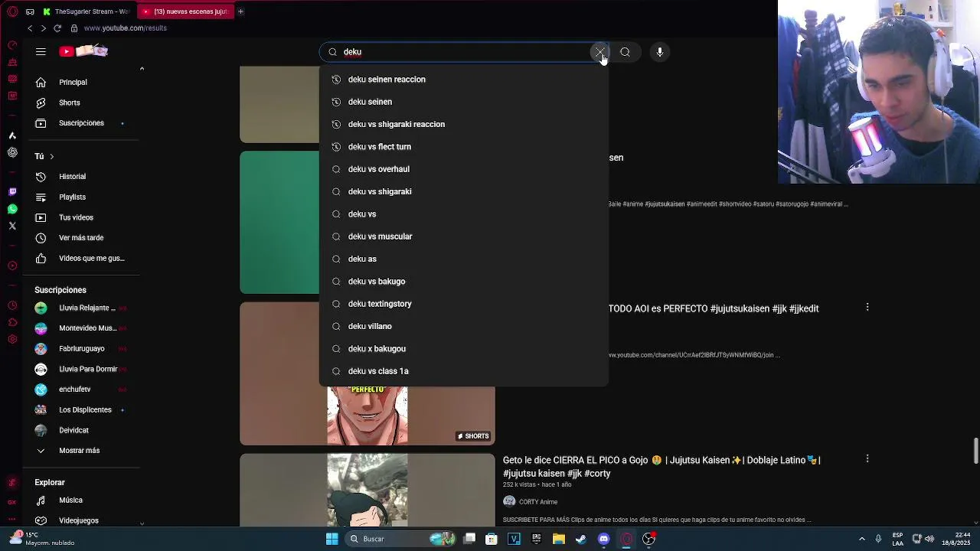Open ChatGPT in Opera sidebar
The image size is (980, 551).
(x=12, y=152)
